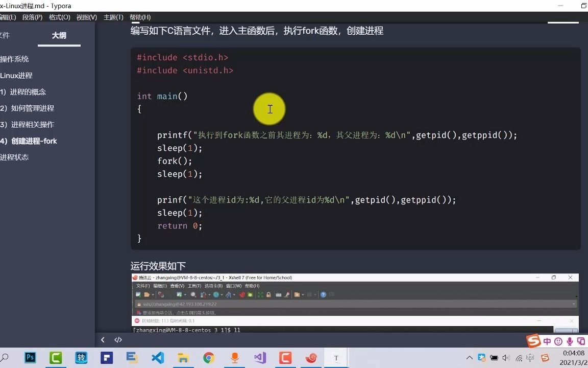Open Sogou toolbox icon on floating bar

[x=581, y=341]
